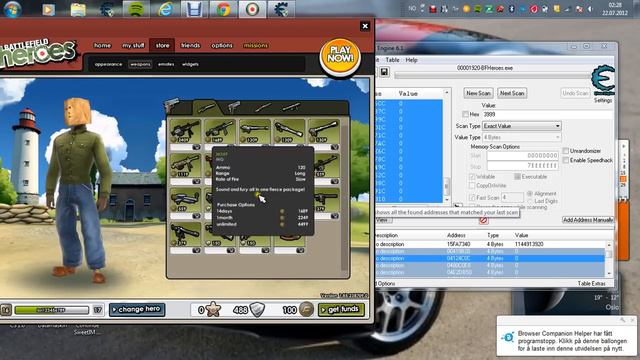Click the Next Scan button
The height and width of the screenshot is (360, 640).
coord(512,93)
